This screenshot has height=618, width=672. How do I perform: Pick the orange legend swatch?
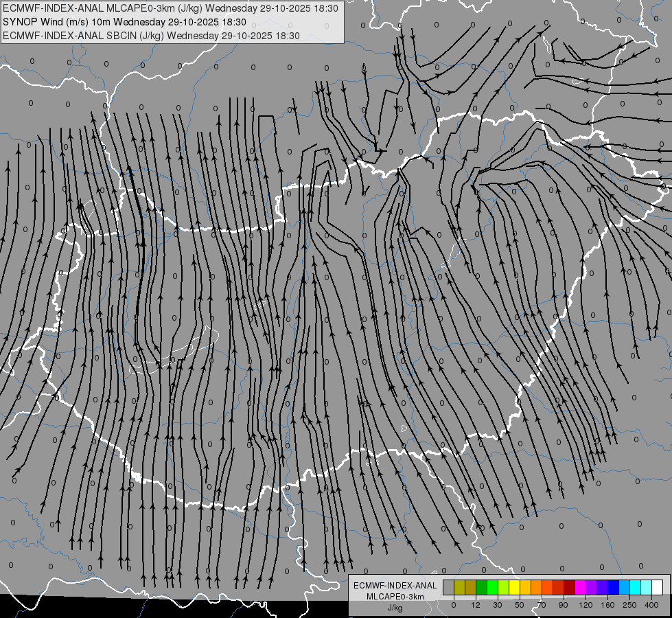coord(537,587)
